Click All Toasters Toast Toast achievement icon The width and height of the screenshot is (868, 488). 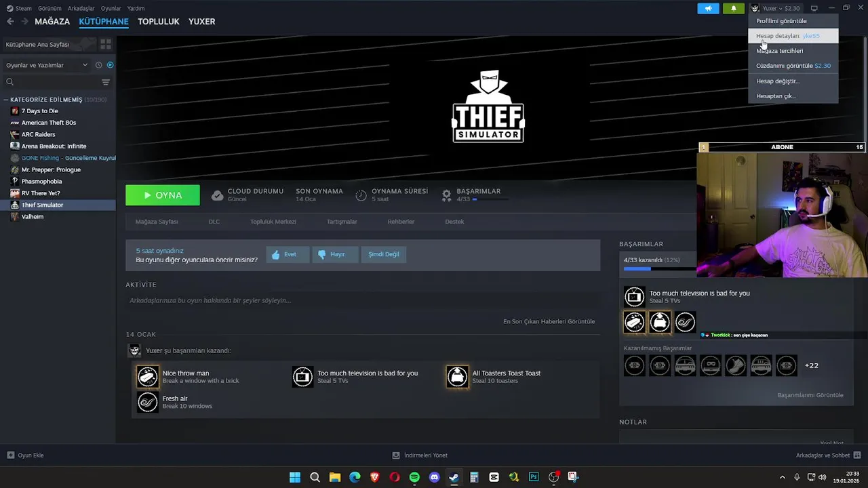pos(457,377)
